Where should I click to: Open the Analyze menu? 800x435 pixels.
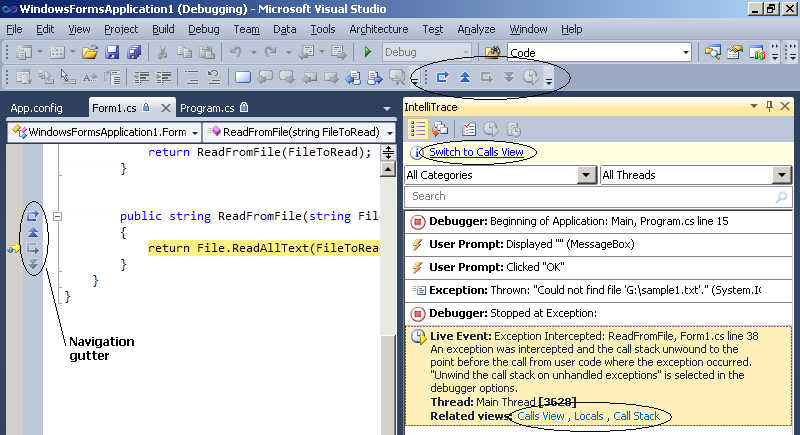point(476,29)
